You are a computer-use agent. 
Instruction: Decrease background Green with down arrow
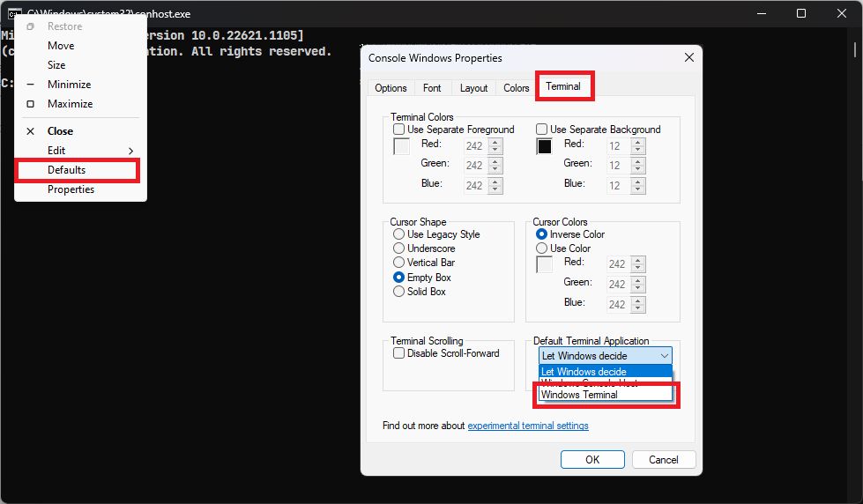pyautogui.click(x=638, y=169)
